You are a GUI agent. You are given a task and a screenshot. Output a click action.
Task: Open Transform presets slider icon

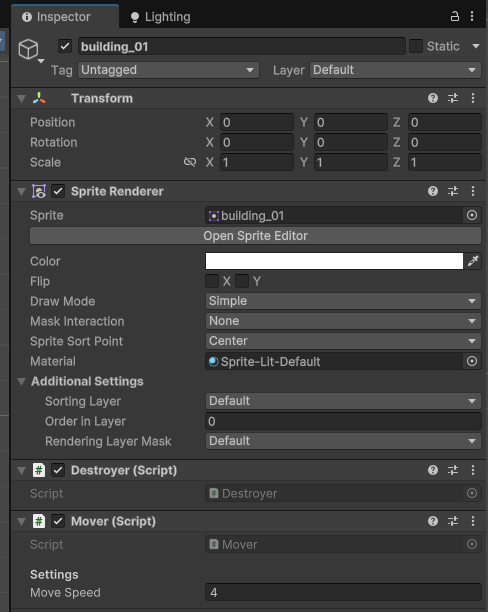point(453,98)
